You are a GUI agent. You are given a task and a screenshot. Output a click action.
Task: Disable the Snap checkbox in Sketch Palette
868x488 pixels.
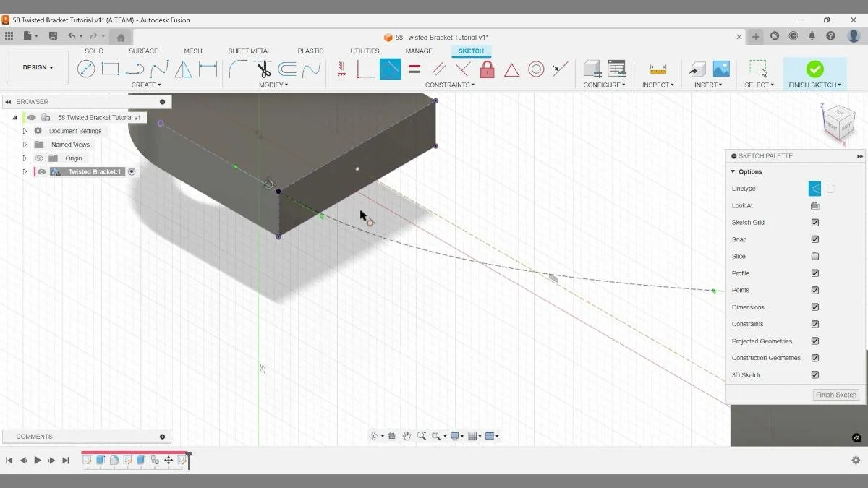point(814,239)
